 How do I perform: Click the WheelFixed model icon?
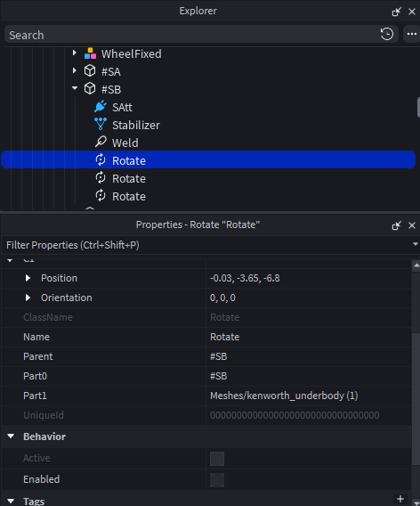[x=90, y=53]
